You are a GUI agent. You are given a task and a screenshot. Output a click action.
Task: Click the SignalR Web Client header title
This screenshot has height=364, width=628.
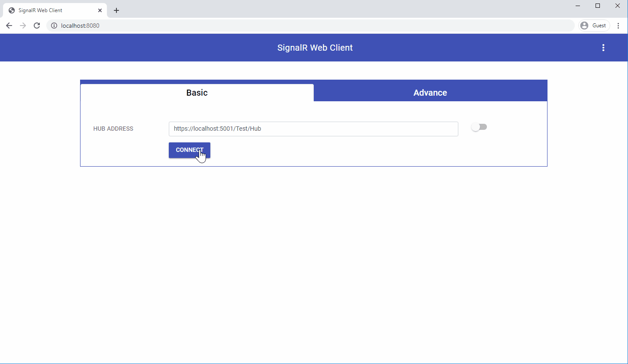coord(315,48)
